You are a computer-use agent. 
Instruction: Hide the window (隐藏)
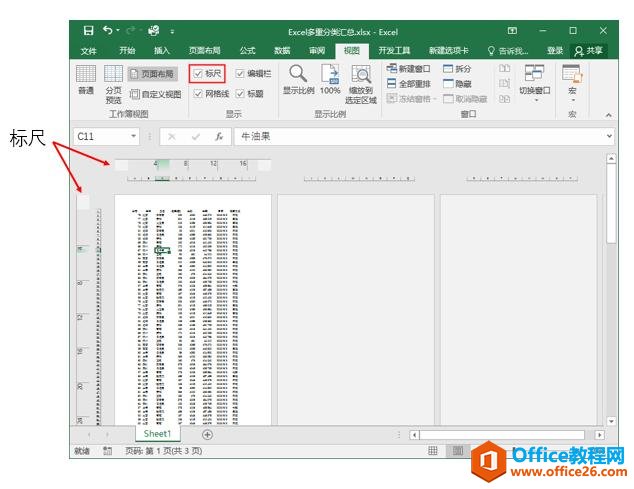[457, 84]
